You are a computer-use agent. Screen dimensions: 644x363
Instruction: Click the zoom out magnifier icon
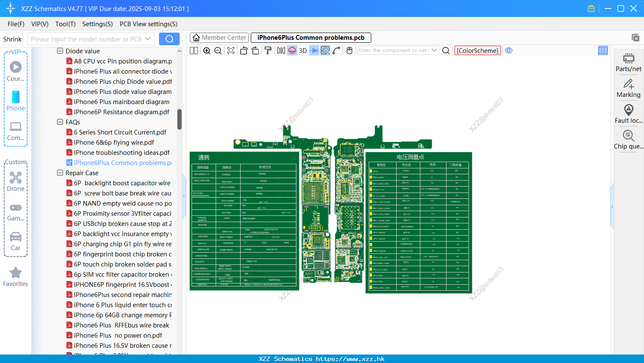(x=218, y=51)
